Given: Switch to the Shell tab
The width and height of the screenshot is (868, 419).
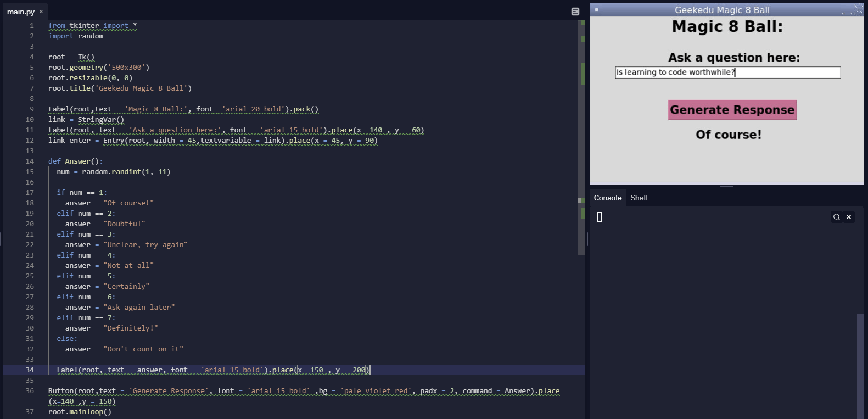Looking at the screenshot, I should tap(639, 198).
